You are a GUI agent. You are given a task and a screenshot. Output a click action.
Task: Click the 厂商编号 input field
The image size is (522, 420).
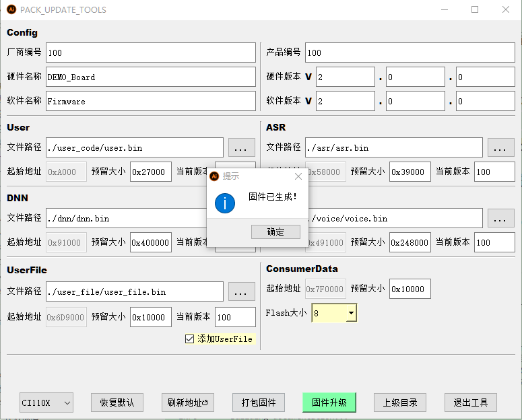[x=151, y=53]
